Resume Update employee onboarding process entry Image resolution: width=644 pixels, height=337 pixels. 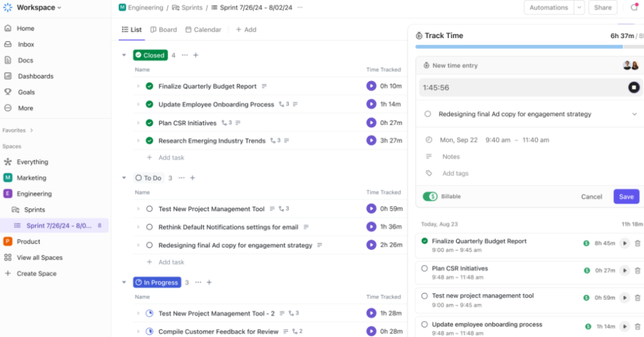pyautogui.click(x=624, y=326)
